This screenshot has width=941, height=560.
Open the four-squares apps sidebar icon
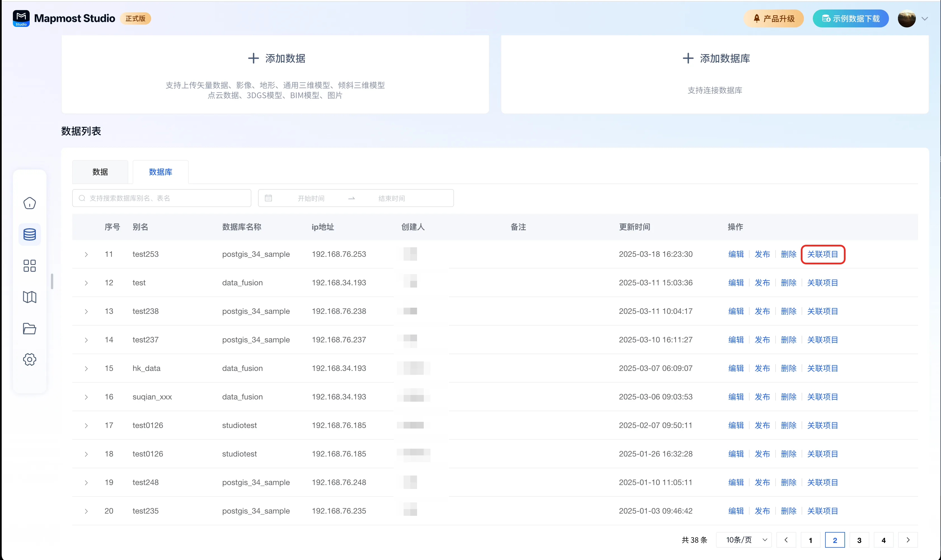(29, 266)
